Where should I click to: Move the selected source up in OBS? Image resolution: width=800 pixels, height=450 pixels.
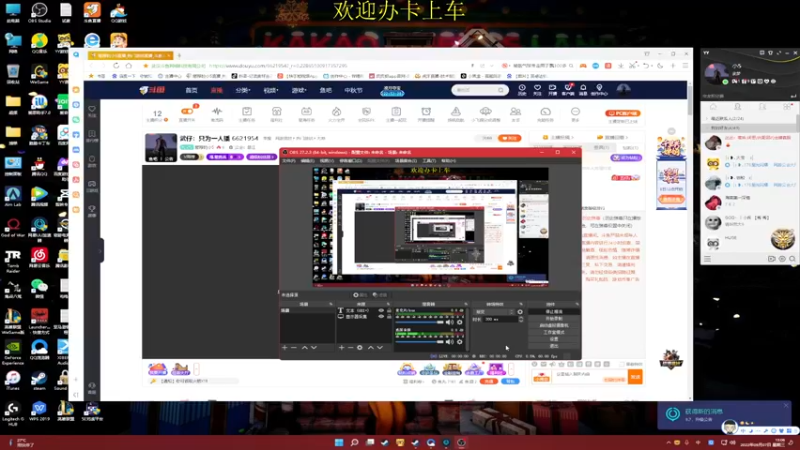[x=370, y=347]
